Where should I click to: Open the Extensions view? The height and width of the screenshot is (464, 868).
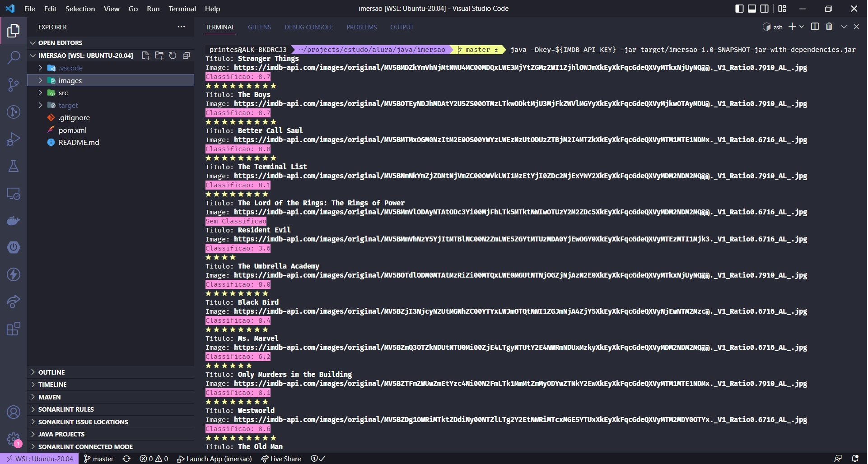[x=14, y=329]
